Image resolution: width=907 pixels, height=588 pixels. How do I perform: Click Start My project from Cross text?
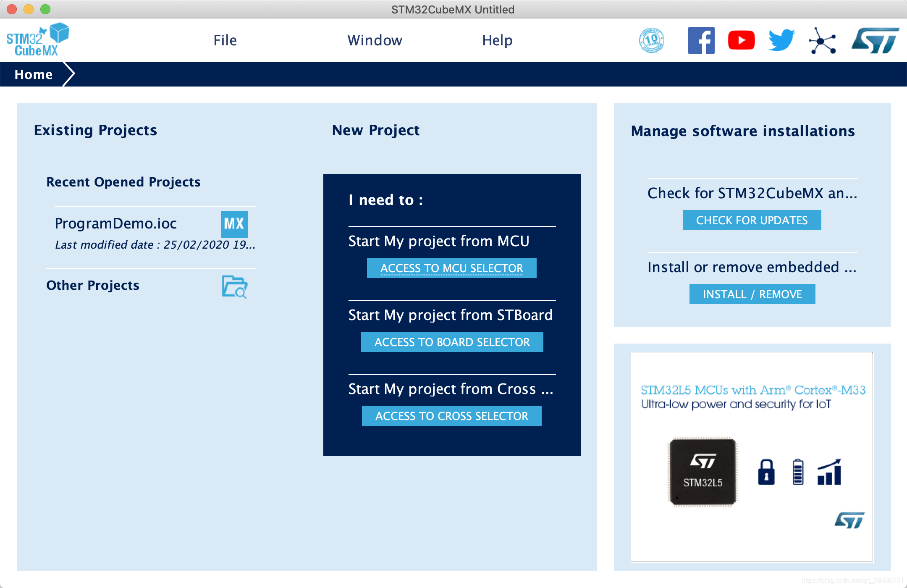(451, 389)
